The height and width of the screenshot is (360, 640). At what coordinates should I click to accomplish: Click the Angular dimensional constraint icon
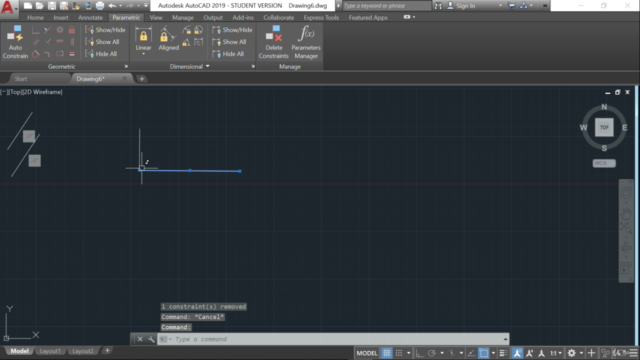tap(187, 42)
